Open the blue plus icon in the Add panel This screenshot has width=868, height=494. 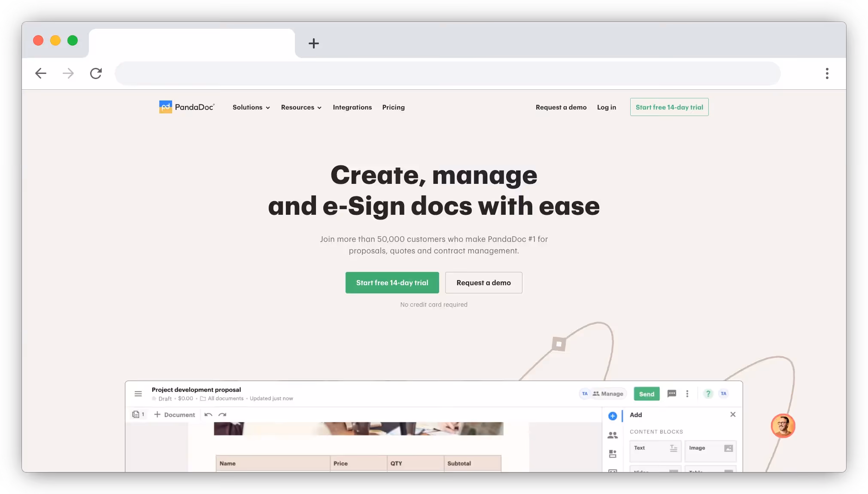(x=613, y=416)
